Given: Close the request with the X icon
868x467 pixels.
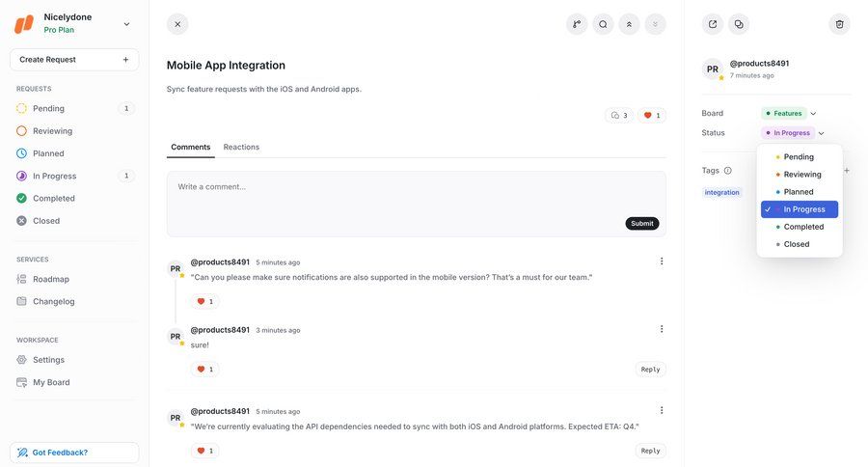Looking at the screenshot, I should pyautogui.click(x=177, y=24).
